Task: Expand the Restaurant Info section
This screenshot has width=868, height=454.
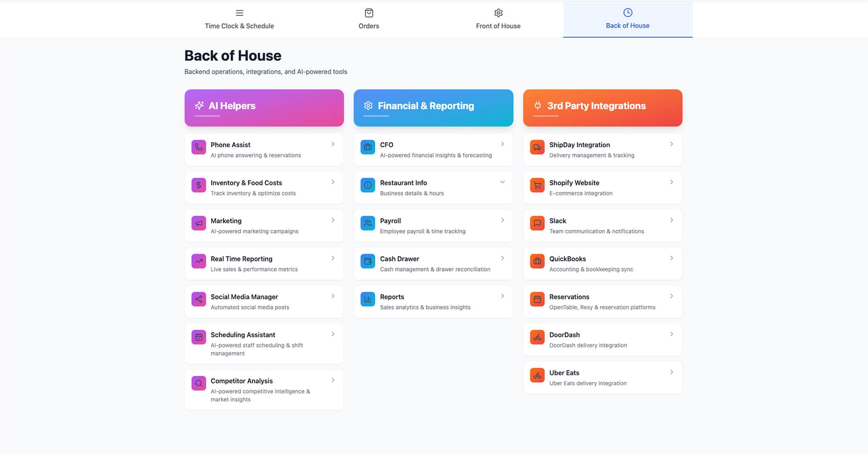Action: 502,182
